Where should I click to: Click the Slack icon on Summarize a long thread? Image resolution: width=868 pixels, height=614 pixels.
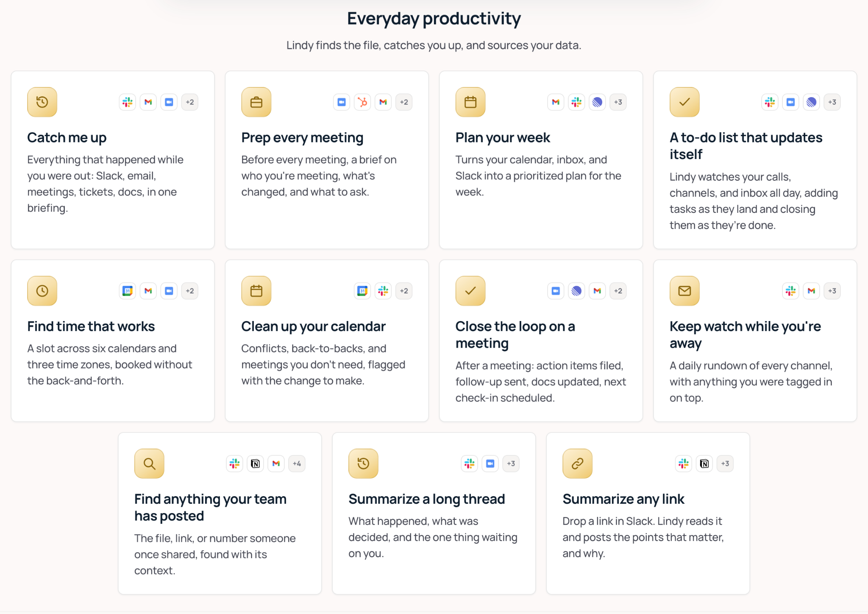click(469, 463)
